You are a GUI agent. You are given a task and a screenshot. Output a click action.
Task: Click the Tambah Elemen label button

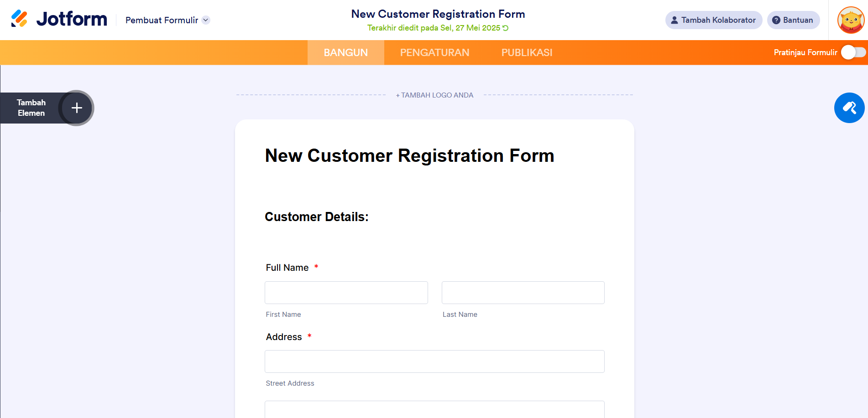31,108
